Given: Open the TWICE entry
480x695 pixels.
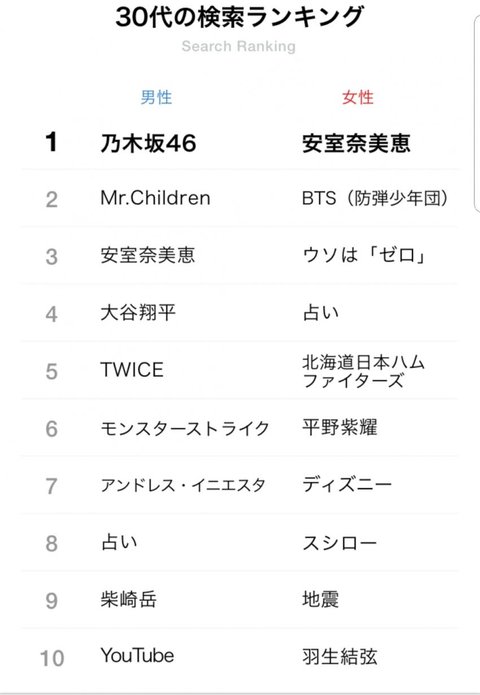Looking at the screenshot, I should tap(132, 370).
